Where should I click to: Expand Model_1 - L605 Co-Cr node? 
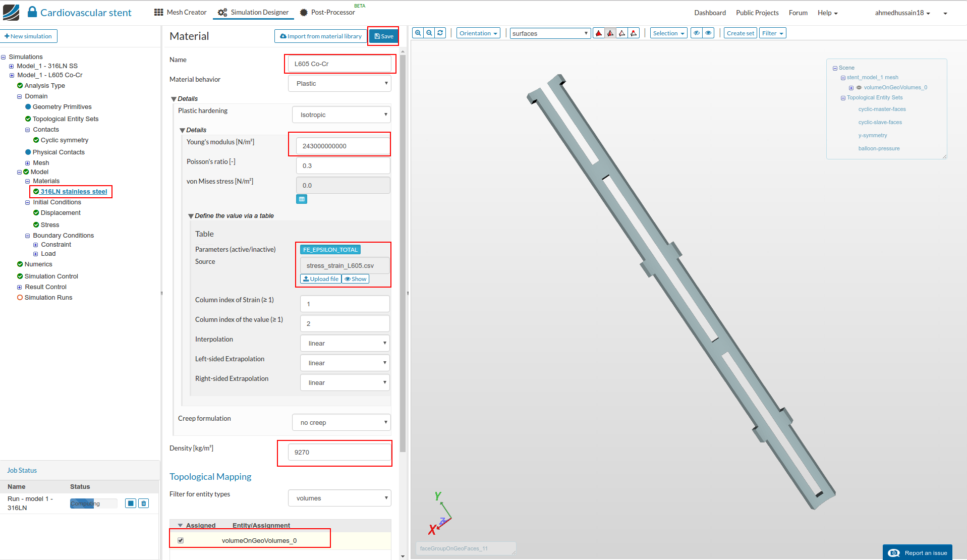point(12,75)
